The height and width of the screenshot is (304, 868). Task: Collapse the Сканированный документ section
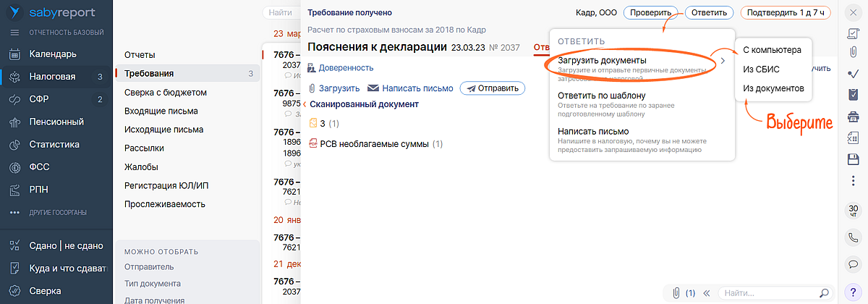(305, 104)
